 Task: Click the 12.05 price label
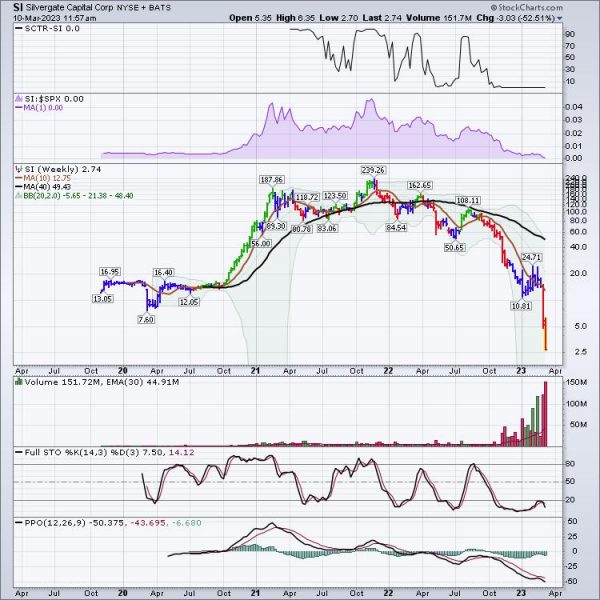pyautogui.click(x=189, y=302)
